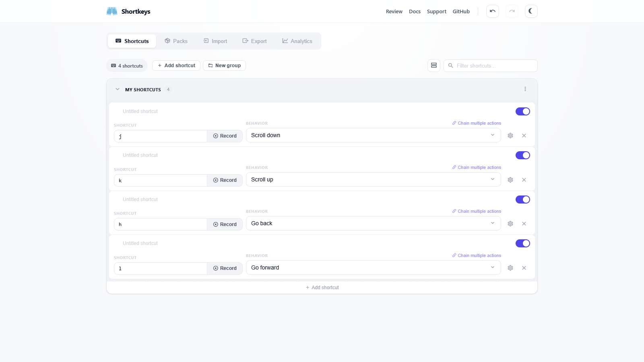Turn off the Scroll up shortcut toggle

[522, 155]
